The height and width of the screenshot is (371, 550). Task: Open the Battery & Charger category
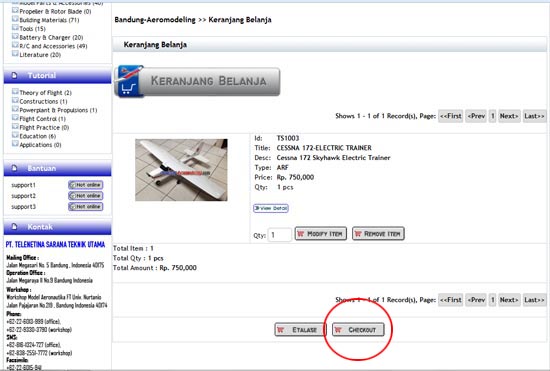pyautogui.click(x=51, y=38)
